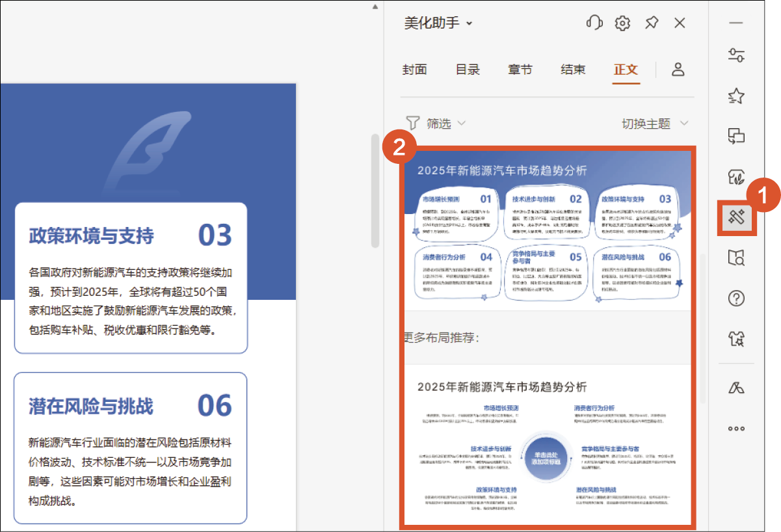Click the map search icon in sidebar
The height and width of the screenshot is (532, 781).
pos(736,258)
